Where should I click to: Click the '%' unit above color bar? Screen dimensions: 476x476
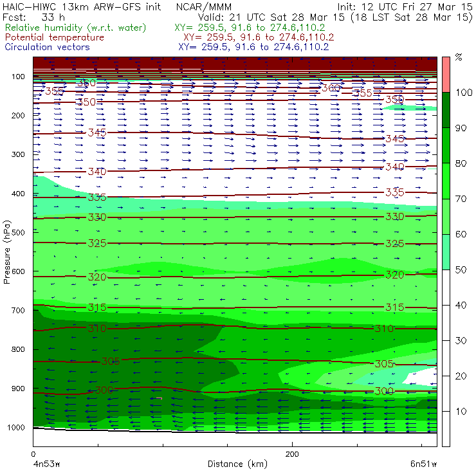(x=459, y=57)
